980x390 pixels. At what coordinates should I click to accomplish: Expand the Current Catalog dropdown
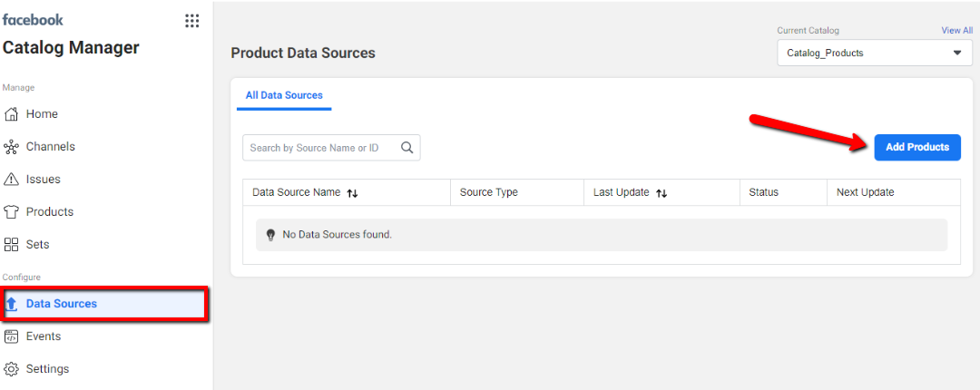click(956, 54)
